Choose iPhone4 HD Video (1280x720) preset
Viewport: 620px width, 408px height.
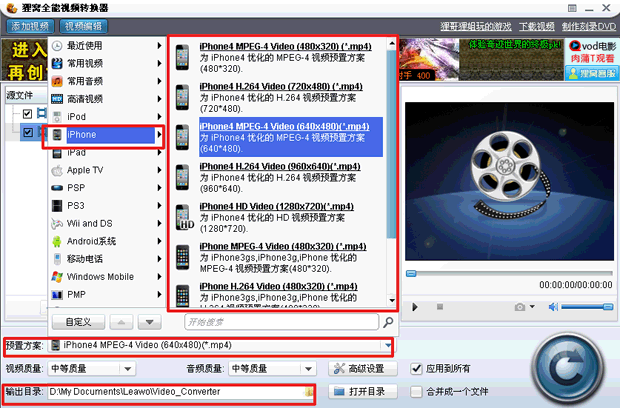[278, 217]
